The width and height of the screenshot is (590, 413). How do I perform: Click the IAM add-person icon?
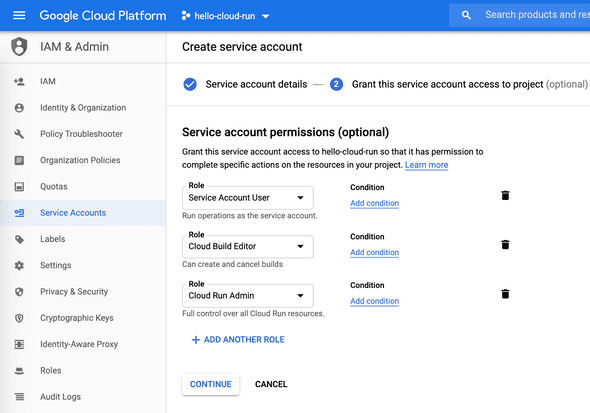[x=19, y=81]
